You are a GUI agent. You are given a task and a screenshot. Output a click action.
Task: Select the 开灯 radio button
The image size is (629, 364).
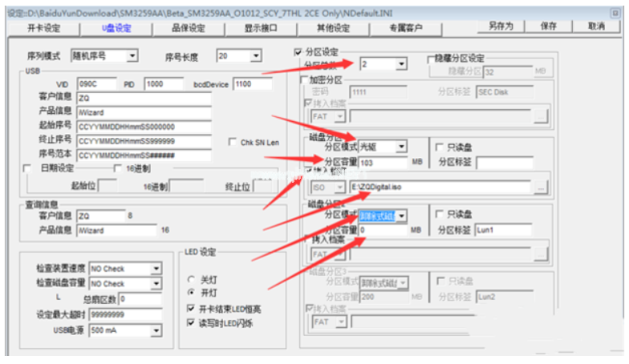(191, 293)
